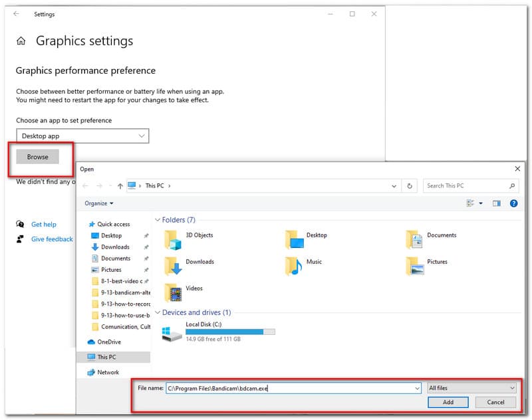This screenshot has height=420, width=532.
Task: Open the Organize menu
Action: tap(98, 203)
